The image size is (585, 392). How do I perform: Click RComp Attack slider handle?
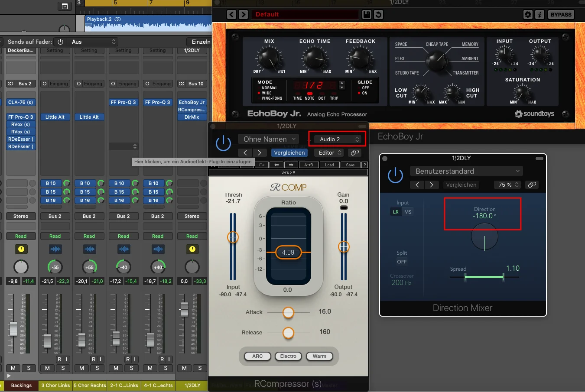(288, 312)
